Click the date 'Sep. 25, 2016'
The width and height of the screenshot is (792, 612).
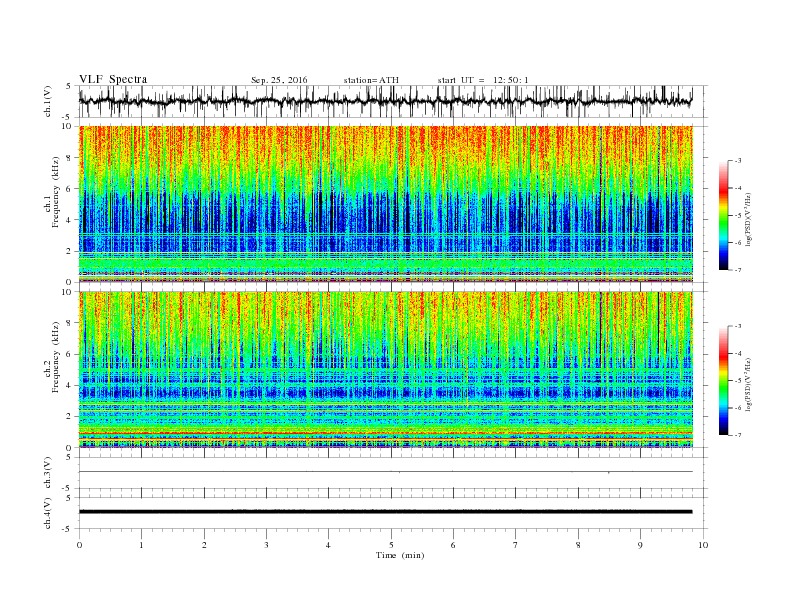[x=279, y=80]
